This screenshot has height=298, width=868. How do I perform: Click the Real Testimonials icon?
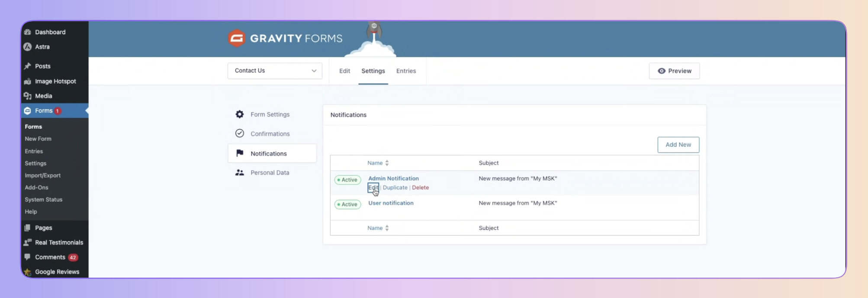(x=28, y=243)
